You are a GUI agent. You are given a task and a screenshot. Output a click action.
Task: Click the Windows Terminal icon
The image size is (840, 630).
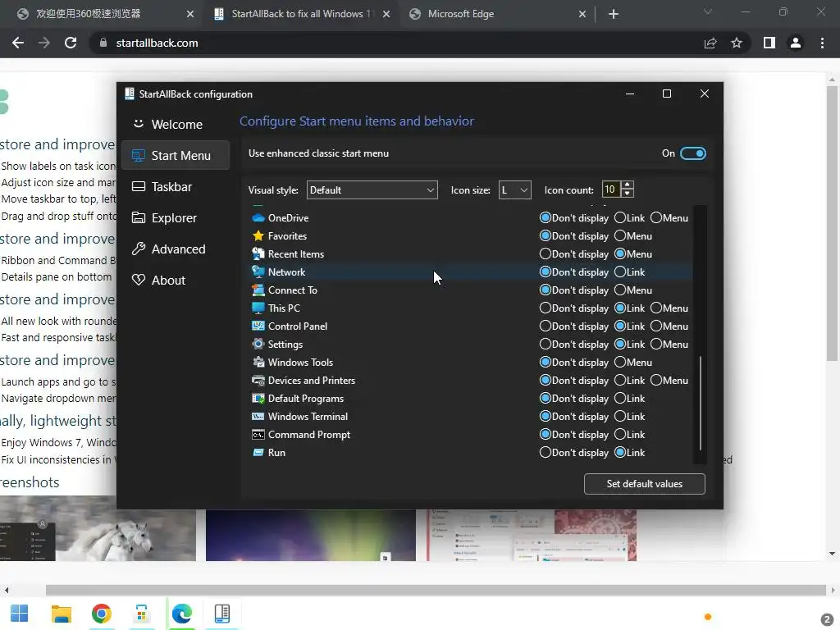pyautogui.click(x=258, y=416)
